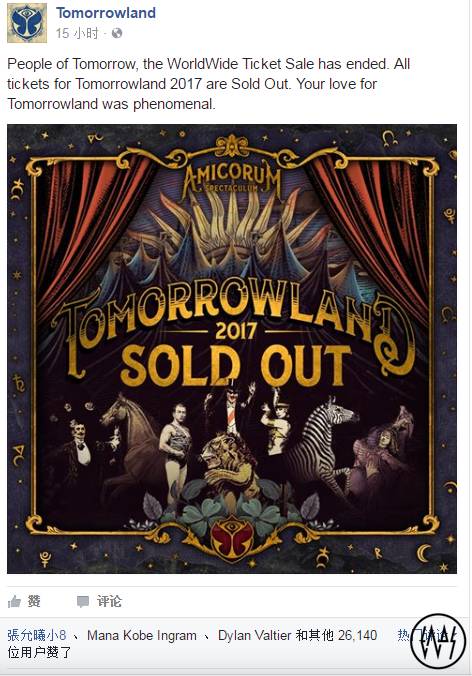Click the thumbs-up like icon
The width and height of the screenshot is (472, 676).
(x=14, y=601)
